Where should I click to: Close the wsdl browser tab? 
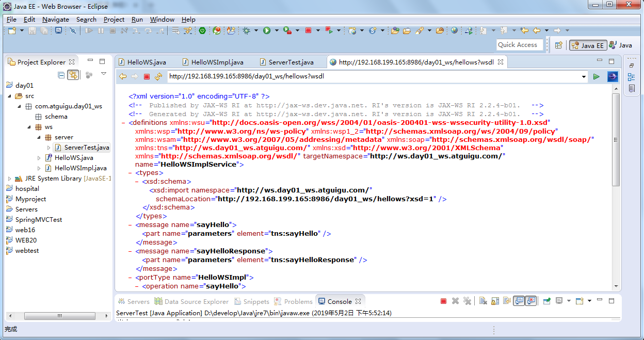coord(500,62)
